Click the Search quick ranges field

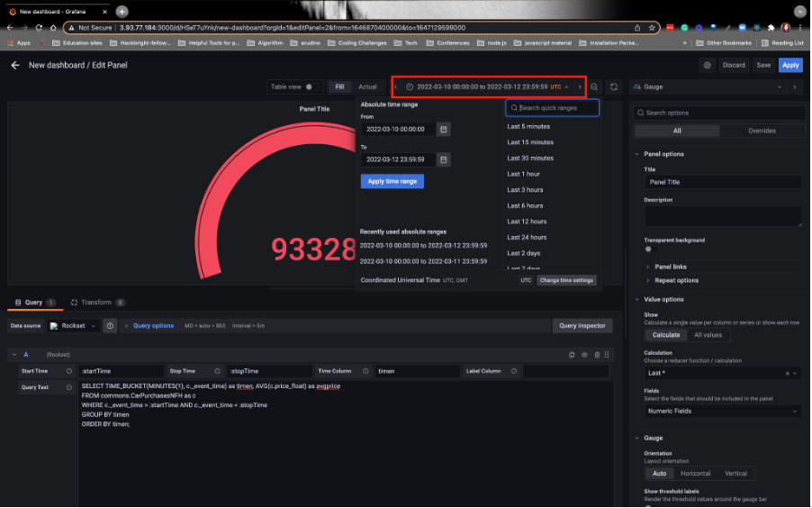553,108
